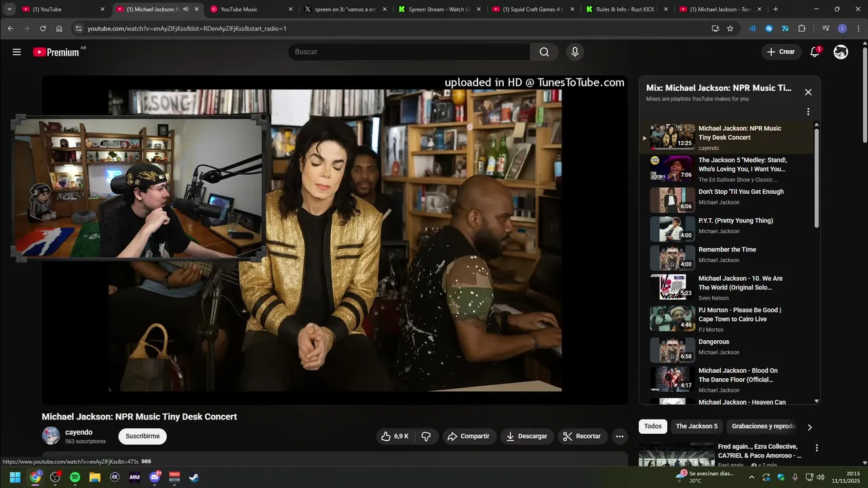868x488 pixels.
Task: Open the YouTube guide hamburger menu
Action: pyautogui.click(x=16, y=52)
